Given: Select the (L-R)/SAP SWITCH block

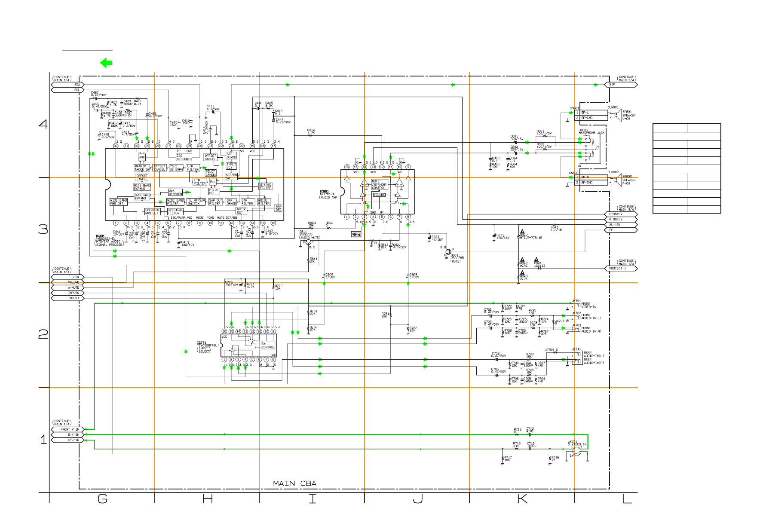Looking at the screenshot, I should tap(196, 202).
